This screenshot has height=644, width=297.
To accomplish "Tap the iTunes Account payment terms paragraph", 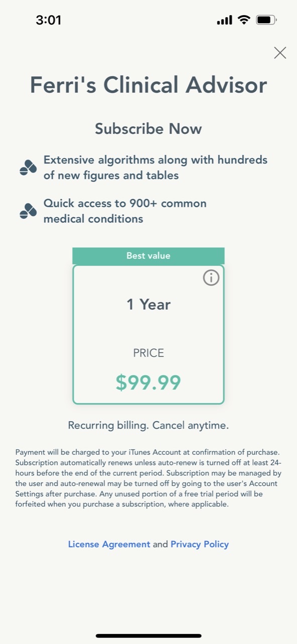I will [x=148, y=478].
